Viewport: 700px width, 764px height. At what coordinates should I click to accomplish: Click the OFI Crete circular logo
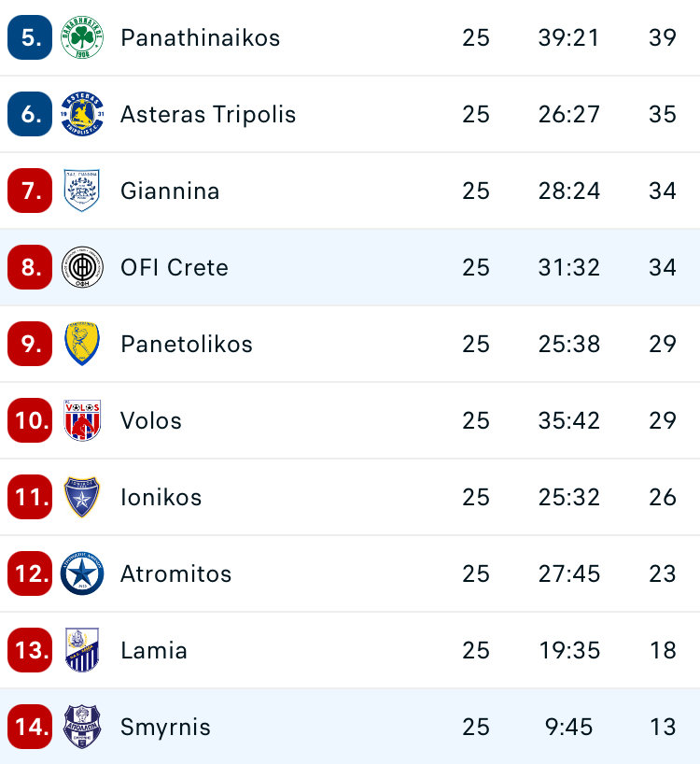(82, 268)
